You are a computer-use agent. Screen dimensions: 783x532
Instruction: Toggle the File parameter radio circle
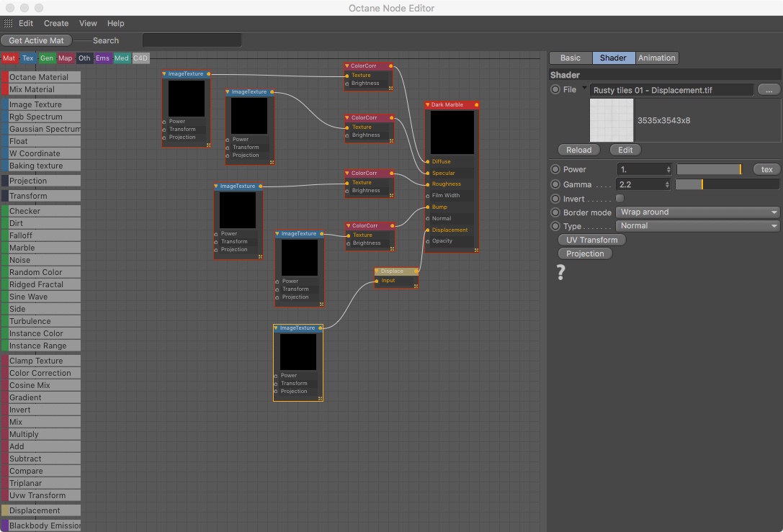[555, 89]
